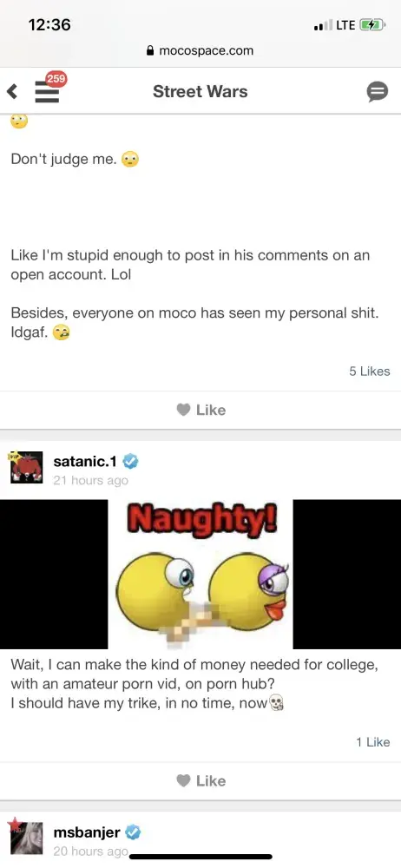Like the "Don't judge me" post

(x=200, y=410)
